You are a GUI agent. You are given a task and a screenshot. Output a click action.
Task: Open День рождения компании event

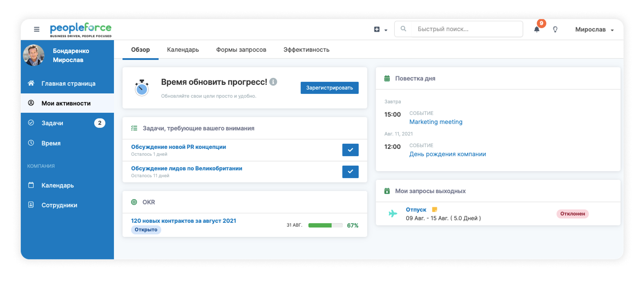pyautogui.click(x=447, y=154)
